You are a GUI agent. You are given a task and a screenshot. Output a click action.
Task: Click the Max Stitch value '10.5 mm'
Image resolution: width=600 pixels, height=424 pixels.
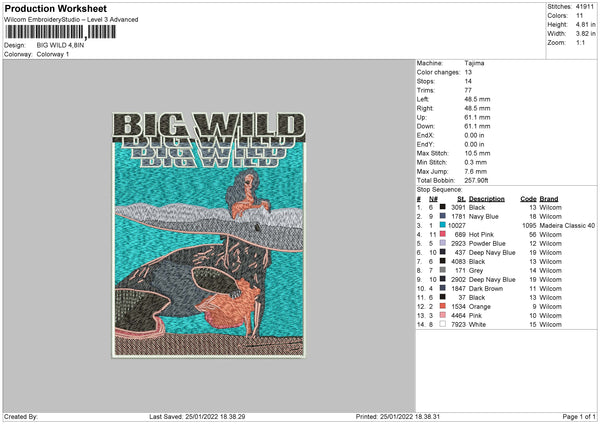coord(477,153)
